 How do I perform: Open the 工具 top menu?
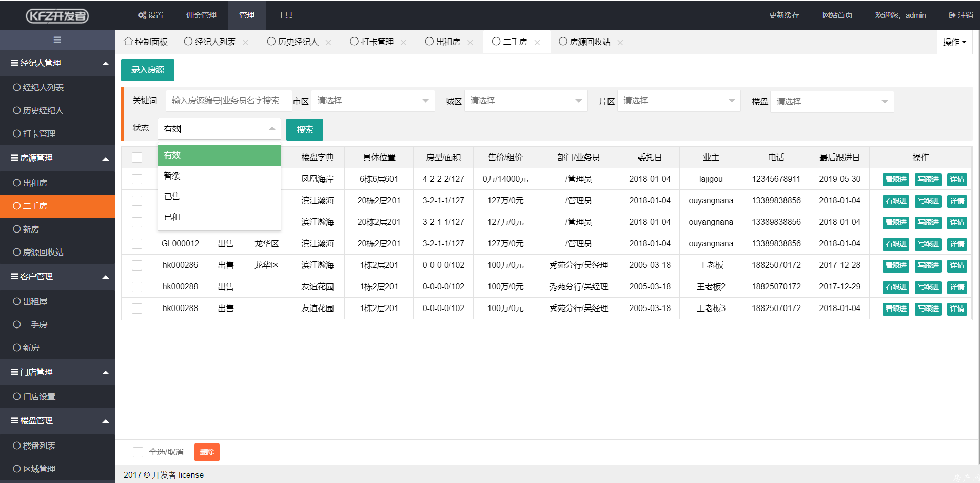point(285,15)
